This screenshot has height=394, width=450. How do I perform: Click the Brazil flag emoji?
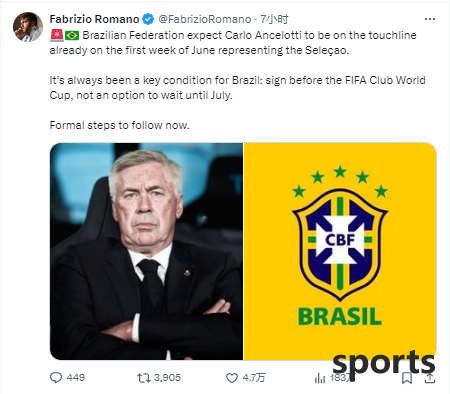coord(72,35)
